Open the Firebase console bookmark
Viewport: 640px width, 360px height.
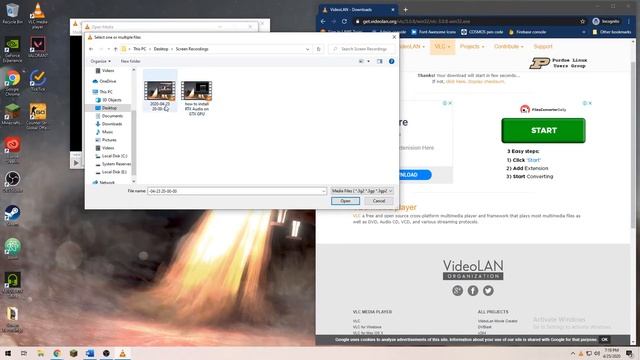point(527,32)
